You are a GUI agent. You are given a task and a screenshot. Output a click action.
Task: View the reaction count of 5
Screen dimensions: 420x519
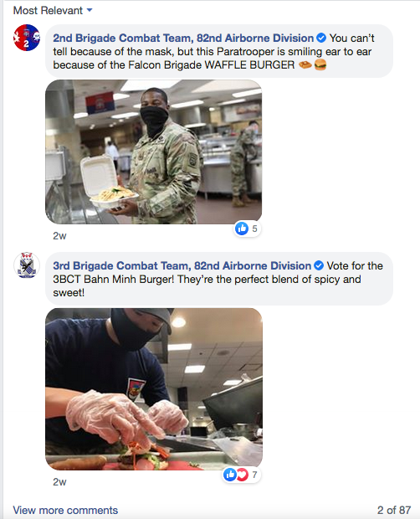point(254,229)
